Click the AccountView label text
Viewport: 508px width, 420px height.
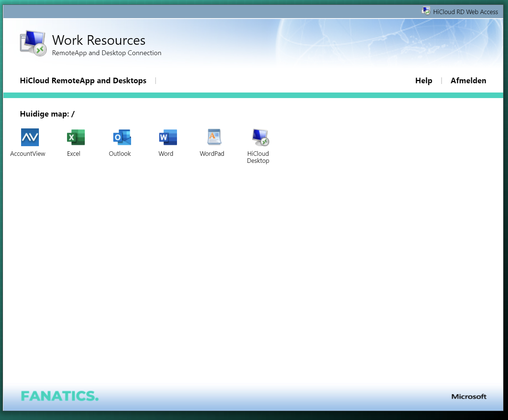click(x=28, y=154)
